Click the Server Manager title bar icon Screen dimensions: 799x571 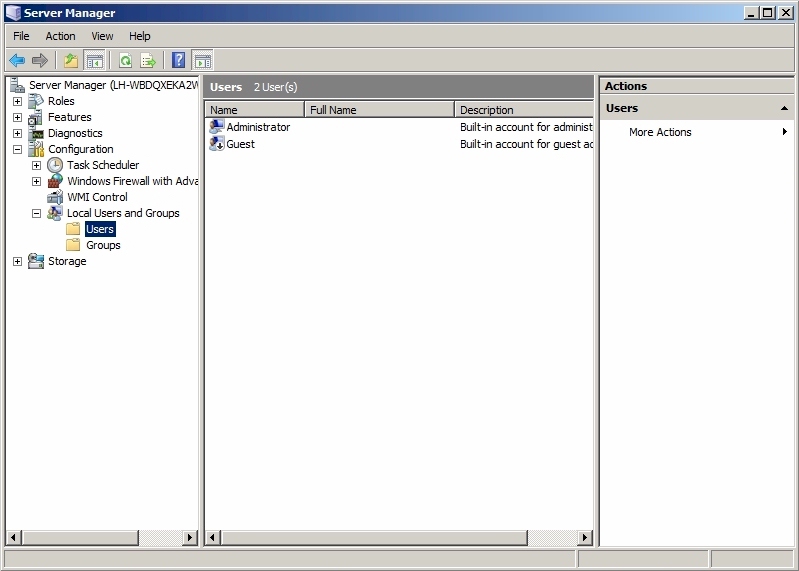(x=13, y=13)
